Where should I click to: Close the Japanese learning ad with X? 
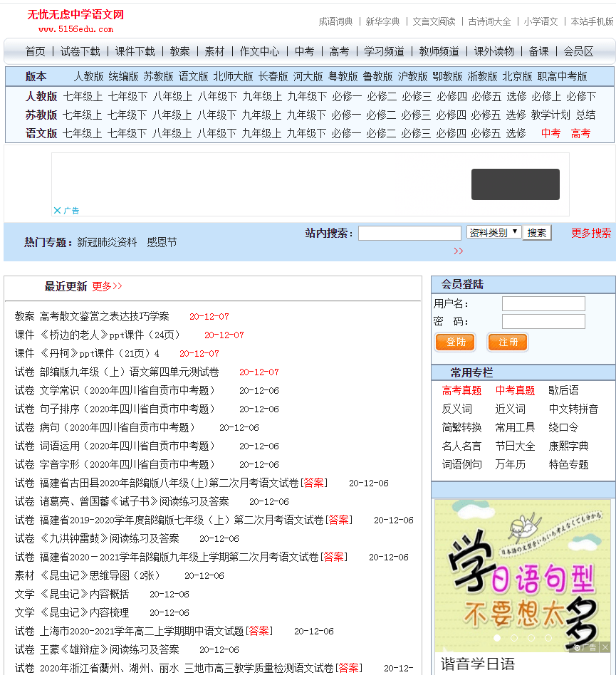(605, 647)
